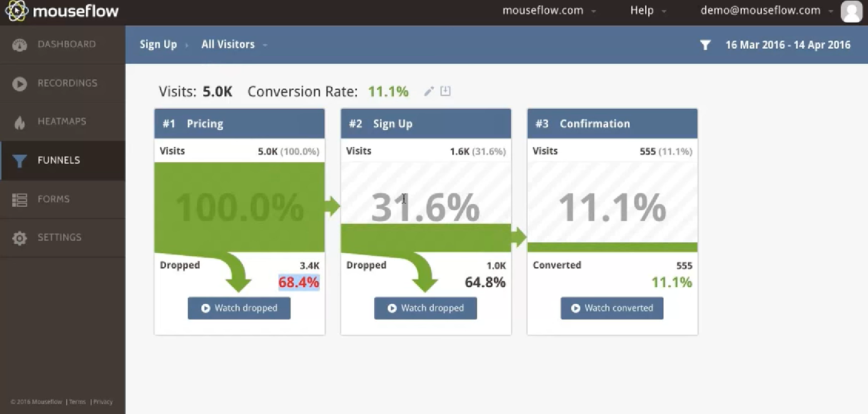Viewport: 868px width, 414px height.
Task: Open the Sign Up funnel breadcrumb selector
Action: click(158, 45)
